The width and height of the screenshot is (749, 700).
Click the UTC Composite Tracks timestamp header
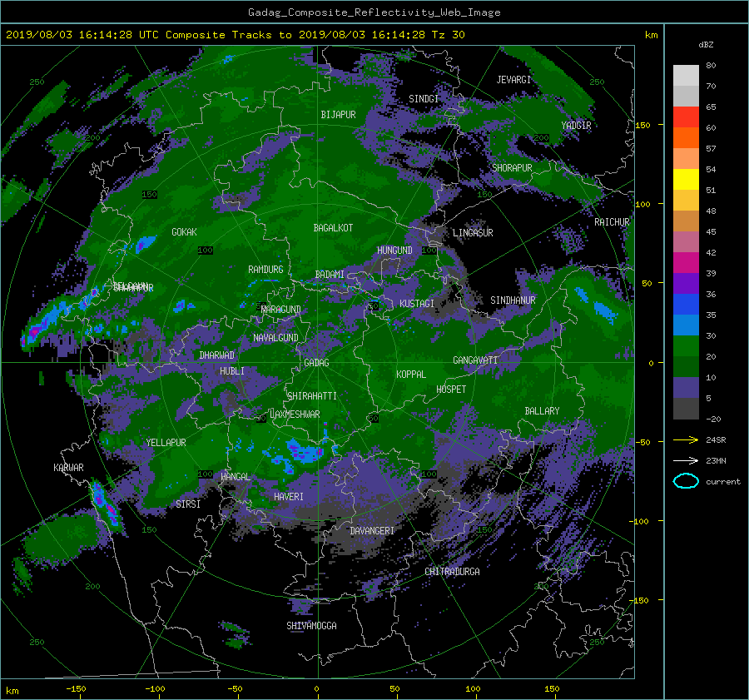tap(236, 35)
